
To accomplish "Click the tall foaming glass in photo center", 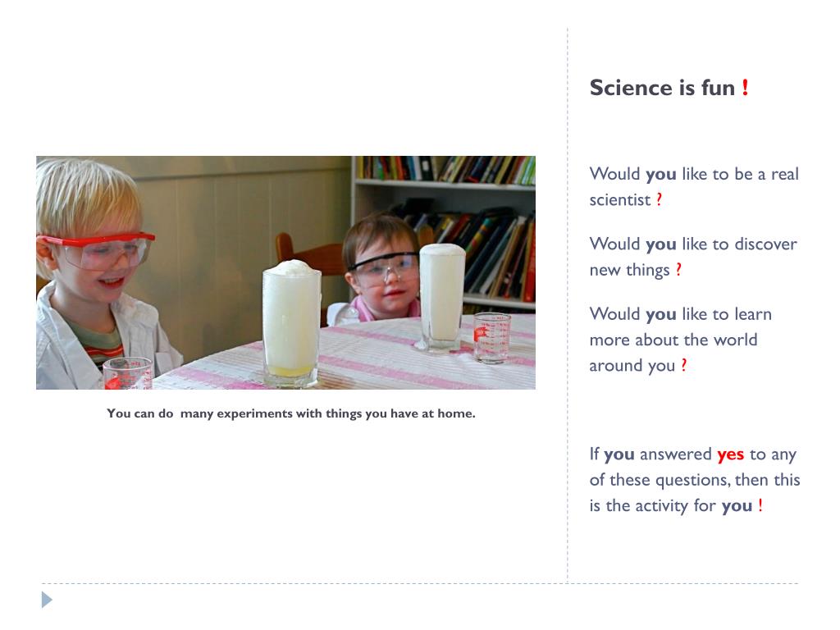I will [x=291, y=323].
